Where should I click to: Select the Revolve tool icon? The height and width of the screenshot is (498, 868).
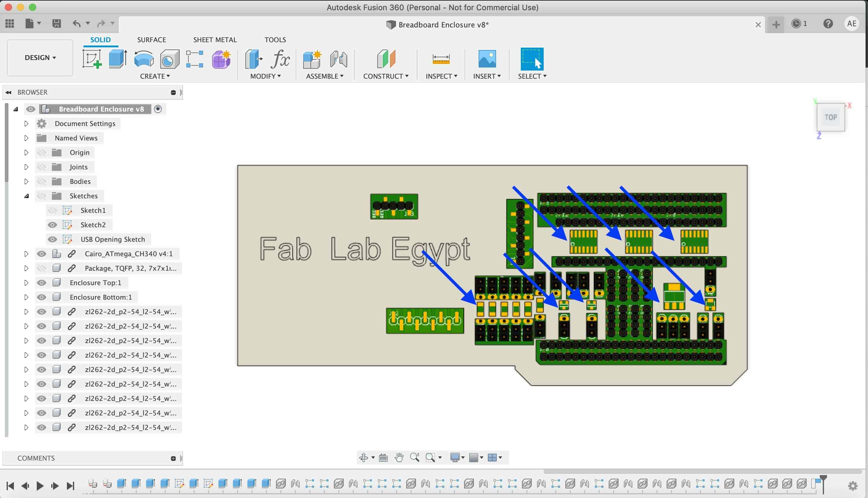click(143, 59)
